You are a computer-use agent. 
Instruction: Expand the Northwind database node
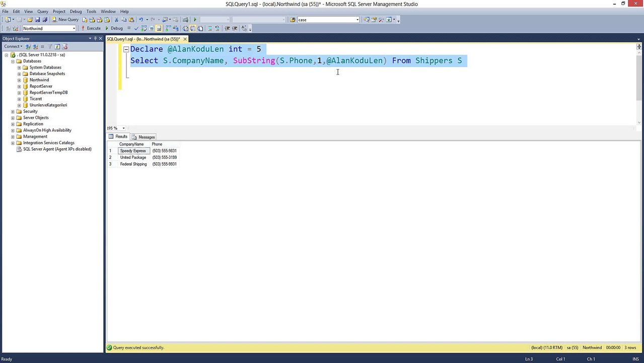click(19, 80)
